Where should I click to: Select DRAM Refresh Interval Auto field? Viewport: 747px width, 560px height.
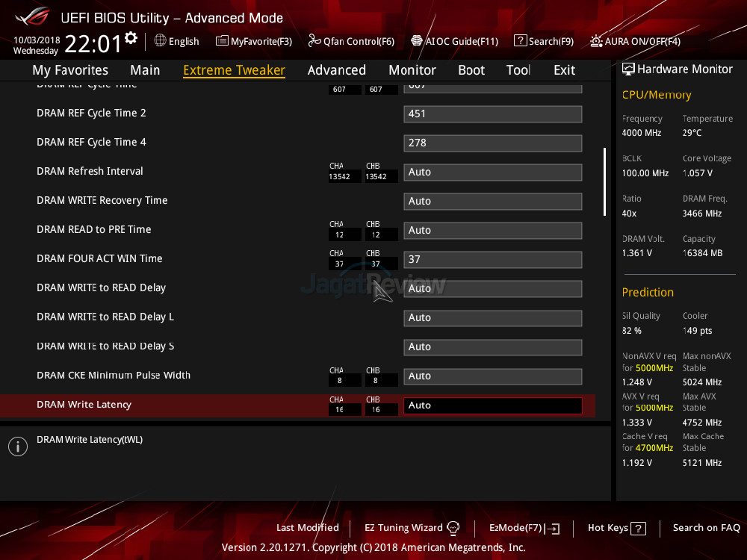pos(492,172)
